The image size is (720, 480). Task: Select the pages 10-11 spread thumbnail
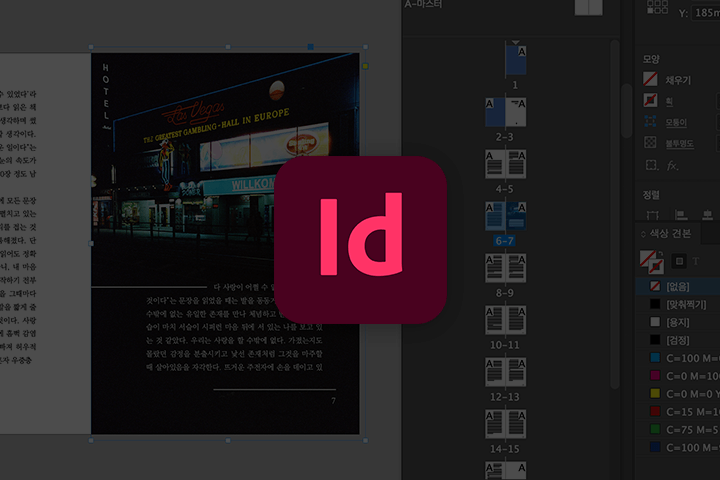[506, 320]
